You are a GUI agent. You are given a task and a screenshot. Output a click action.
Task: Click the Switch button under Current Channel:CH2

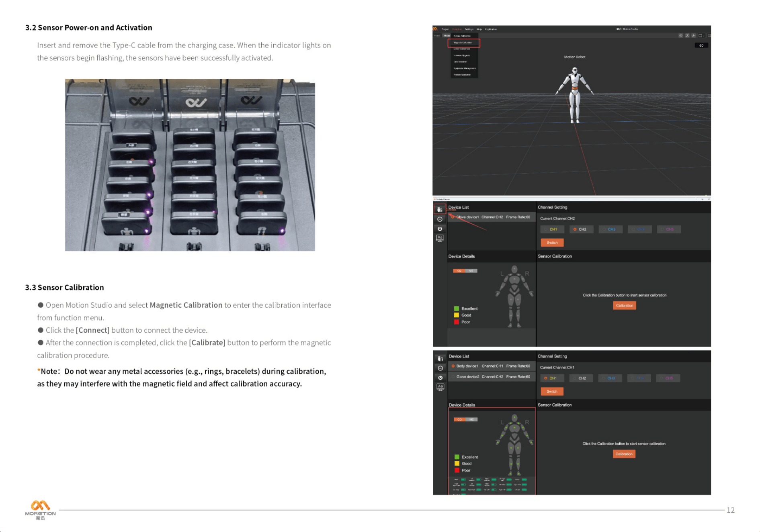pyautogui.click(x=552, y=243)
